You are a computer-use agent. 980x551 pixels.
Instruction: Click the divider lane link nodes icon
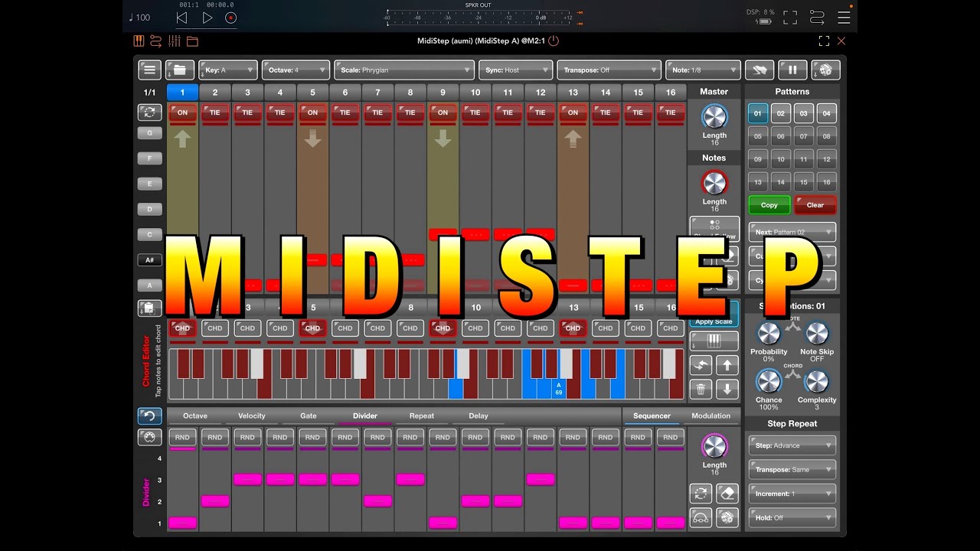point(701,517)
